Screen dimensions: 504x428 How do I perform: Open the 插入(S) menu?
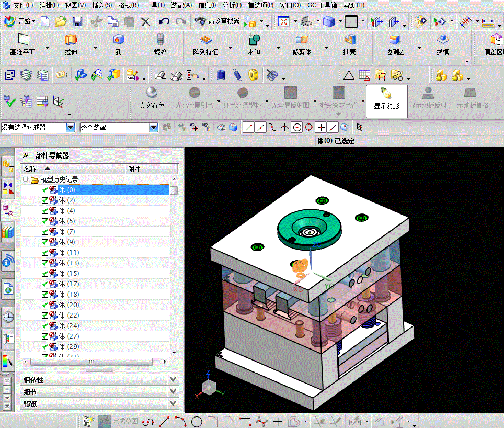101,5
